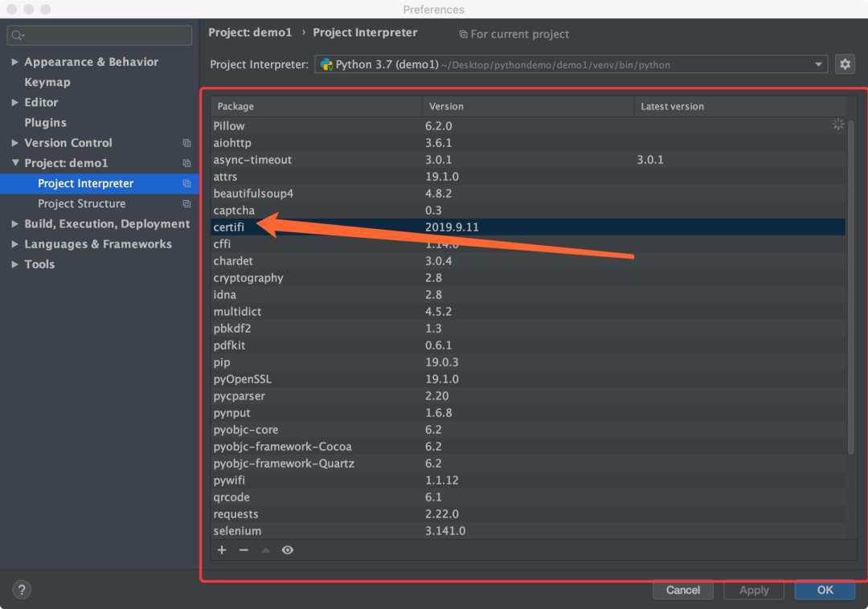Click inside the settings search field
868x609 pixels.
pyautogui.click(x=100, y=35)
